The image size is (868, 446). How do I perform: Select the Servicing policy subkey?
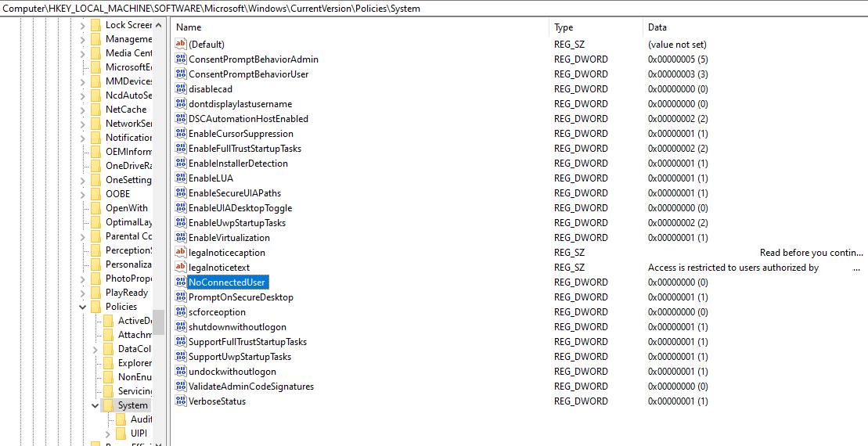tap(135, 391)
